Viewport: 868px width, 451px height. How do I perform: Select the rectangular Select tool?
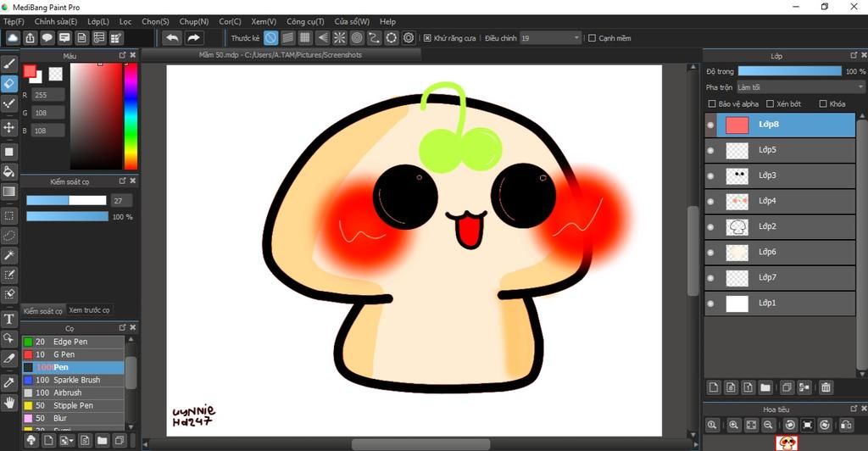pyautogui.click(x=8, y=215)
